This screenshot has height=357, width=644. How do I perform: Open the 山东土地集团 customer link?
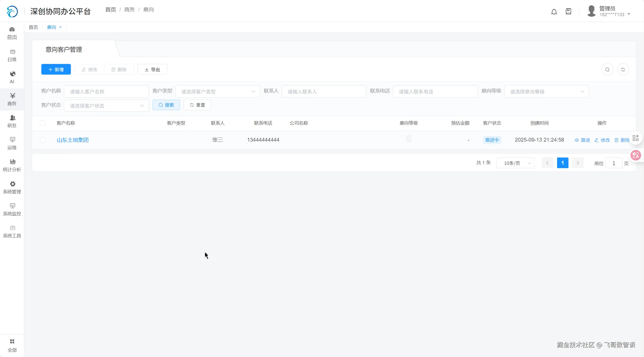tap(73, 140)
